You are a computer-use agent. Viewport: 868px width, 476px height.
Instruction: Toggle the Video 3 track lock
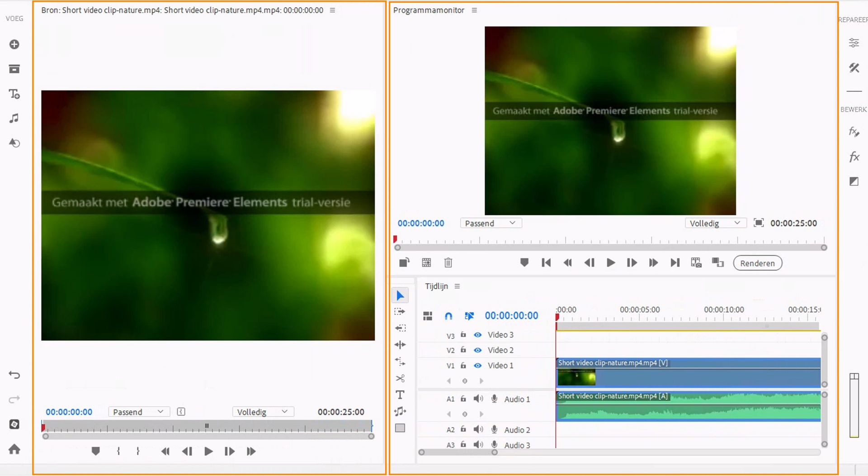(463, 335)
